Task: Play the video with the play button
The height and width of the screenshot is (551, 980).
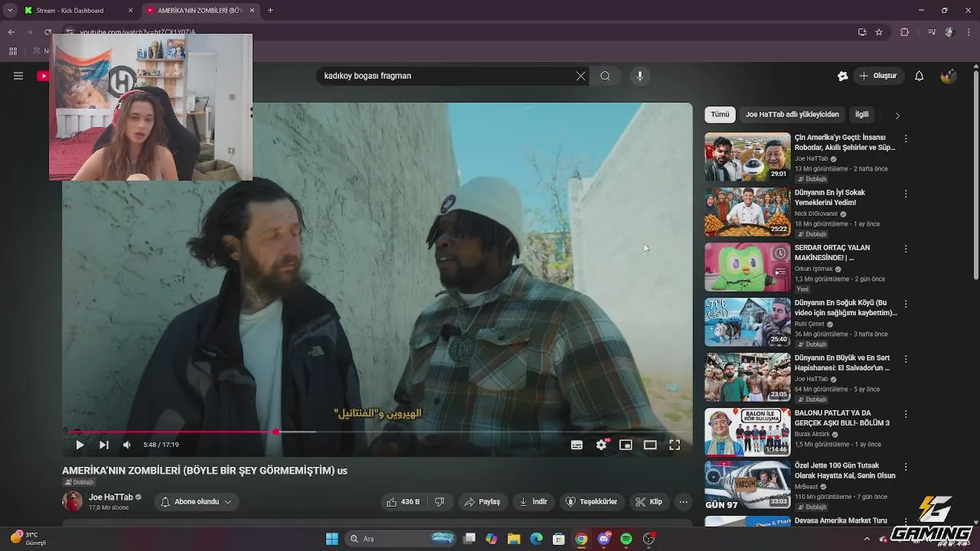Action: pos(80,445)
